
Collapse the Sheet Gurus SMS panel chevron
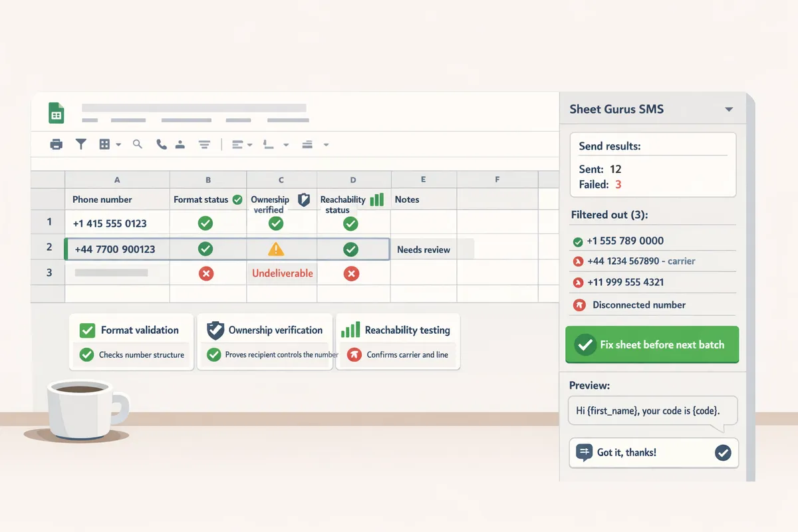point(730,108)
